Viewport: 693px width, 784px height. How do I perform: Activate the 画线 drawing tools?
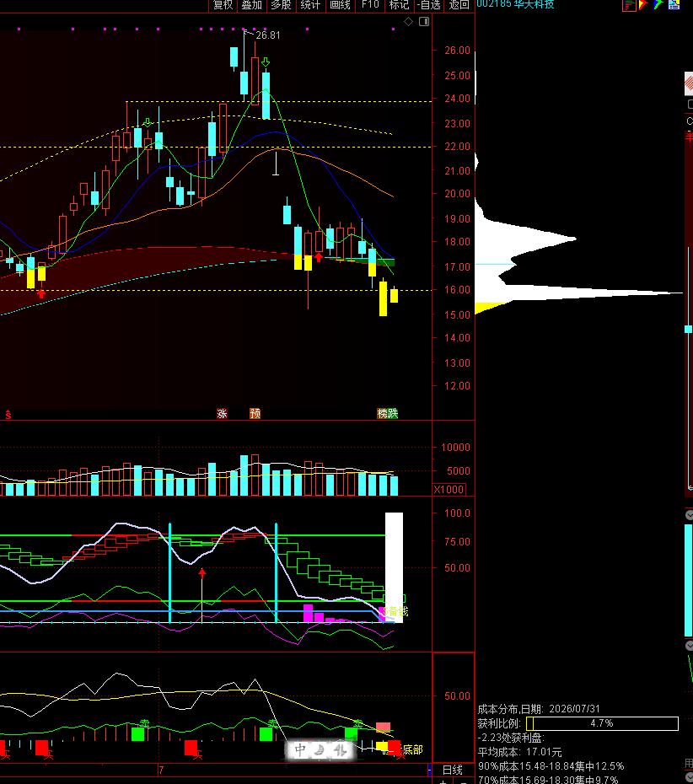coord(340,5)
